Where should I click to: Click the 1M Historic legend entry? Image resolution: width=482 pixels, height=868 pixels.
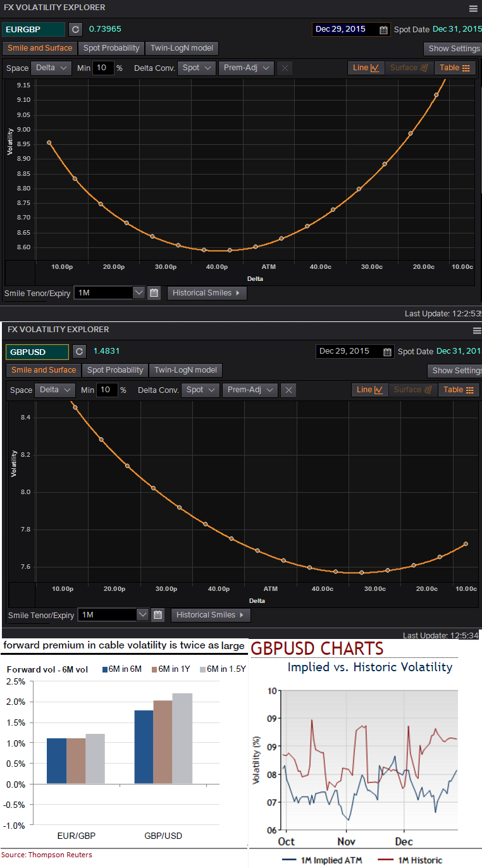[x=410, y=860]
